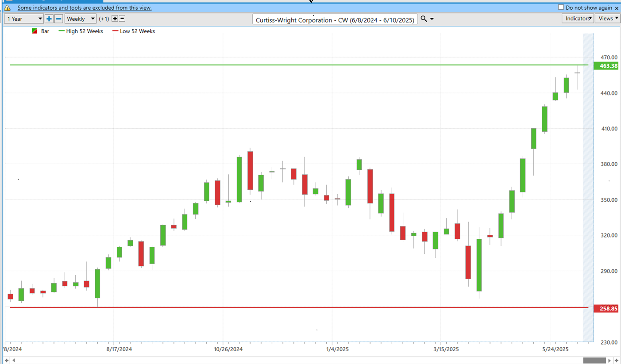Click the 470.00 price axis label

click(x=609, y=57)
